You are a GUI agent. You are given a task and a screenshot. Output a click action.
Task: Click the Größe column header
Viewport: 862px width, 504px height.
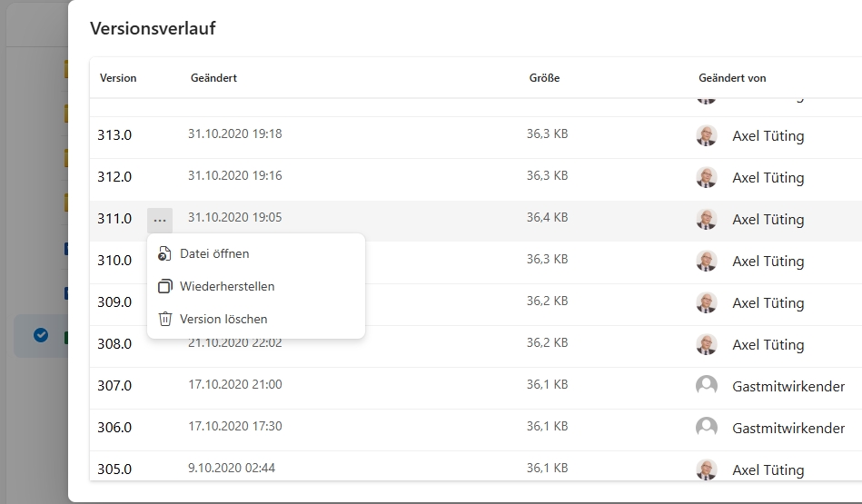[544, 78]
